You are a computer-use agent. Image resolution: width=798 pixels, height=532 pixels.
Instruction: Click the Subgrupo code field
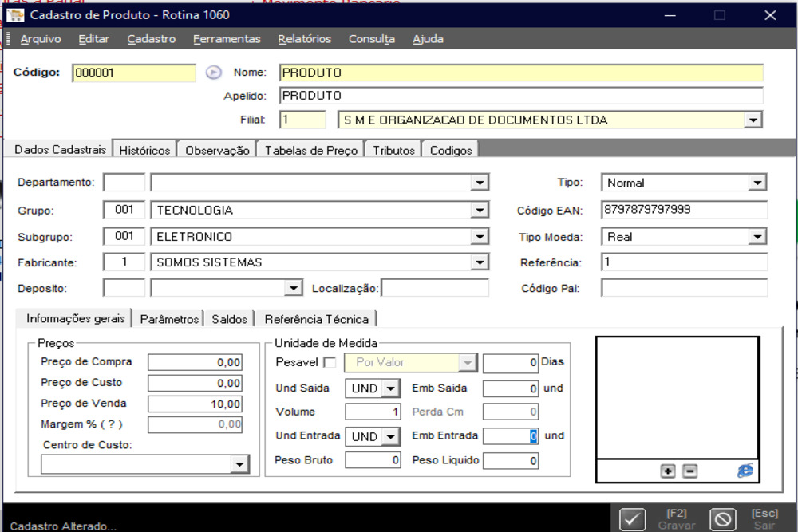point(124,236)
